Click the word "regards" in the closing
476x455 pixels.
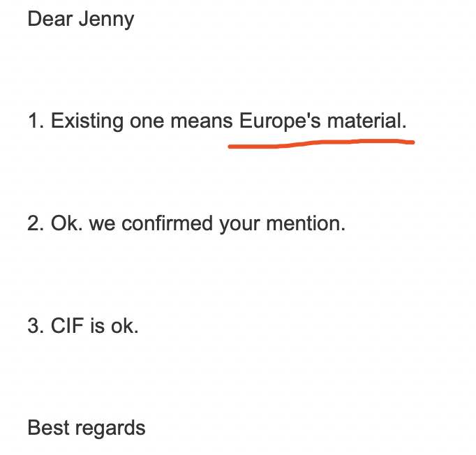(x=110, y=429)
